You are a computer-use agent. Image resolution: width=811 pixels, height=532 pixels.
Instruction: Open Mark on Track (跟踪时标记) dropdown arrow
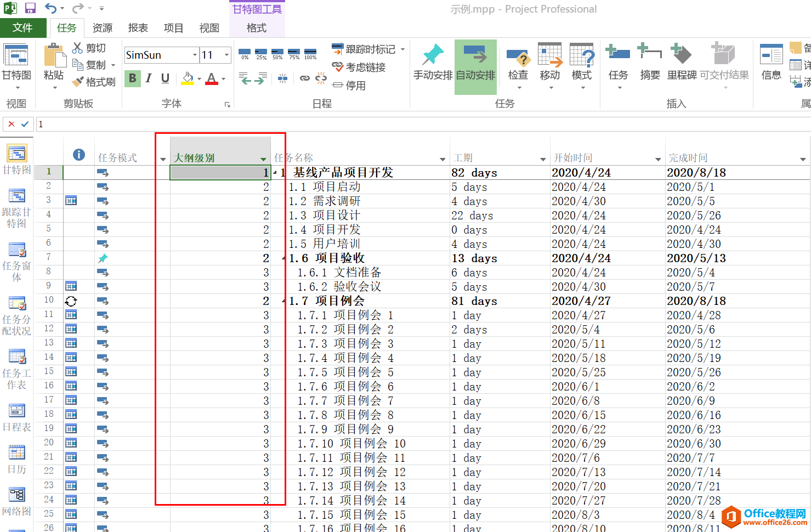coord(402,49)
